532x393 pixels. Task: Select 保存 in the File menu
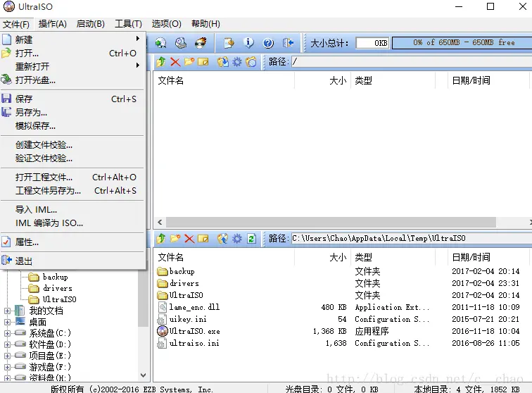[73, 99]
